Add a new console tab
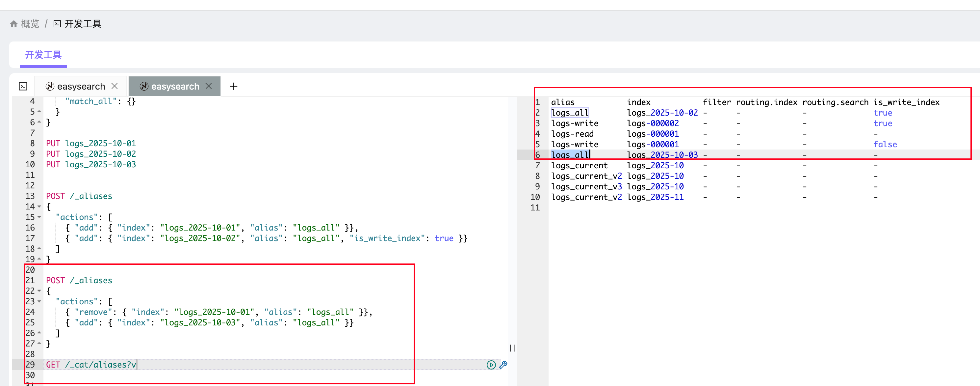The height and width of the screenshot is (386, 980). [234, 86]
